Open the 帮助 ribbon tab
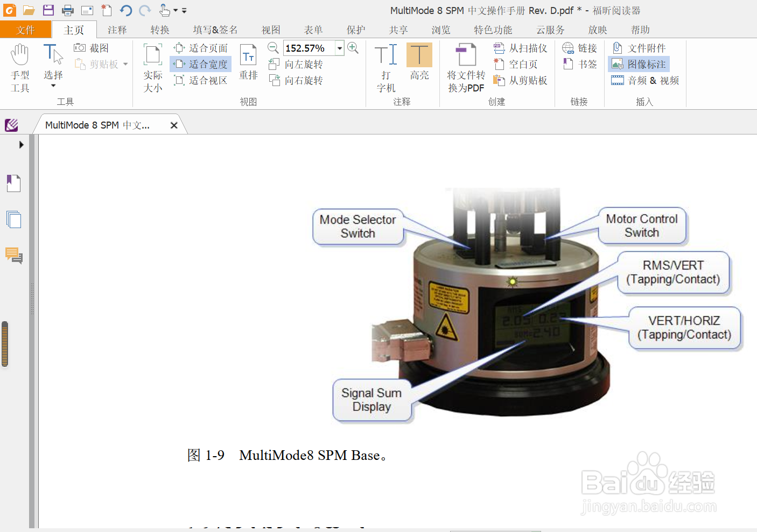This screenshot has width=757, height=532. click(640, 30)
